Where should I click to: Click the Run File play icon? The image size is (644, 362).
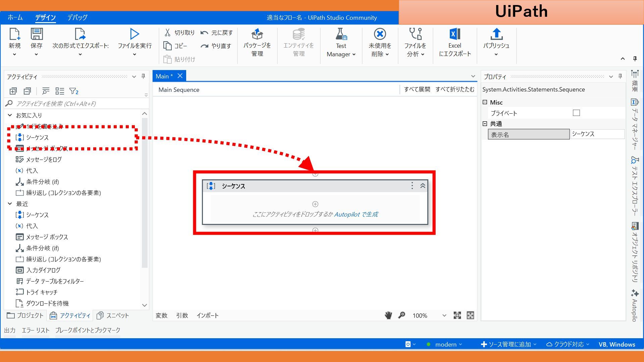[x=135, y=34]
